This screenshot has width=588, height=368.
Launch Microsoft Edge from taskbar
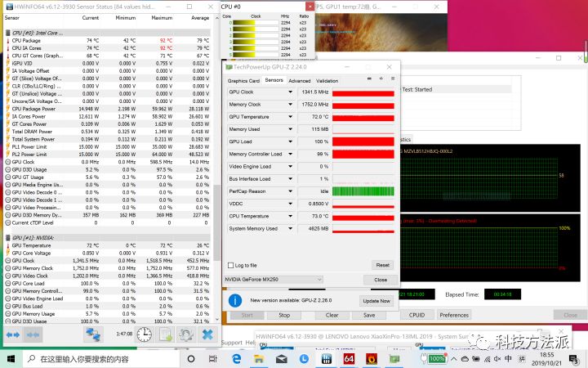[x=236, y=359]
